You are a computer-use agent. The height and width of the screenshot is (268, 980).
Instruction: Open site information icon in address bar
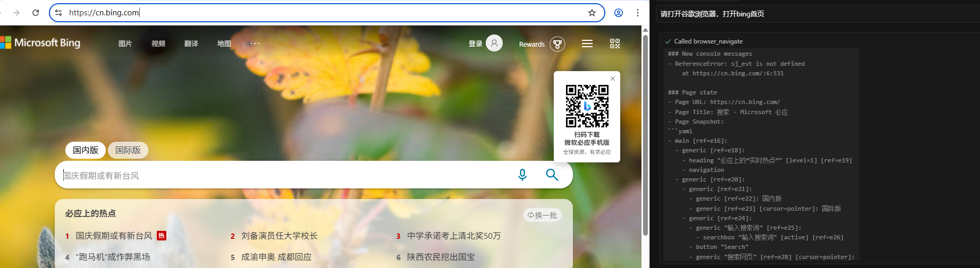click(58, 13)
